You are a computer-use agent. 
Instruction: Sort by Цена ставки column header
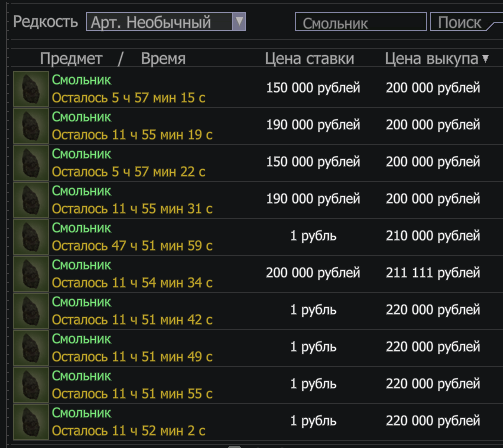pos(309,59)
